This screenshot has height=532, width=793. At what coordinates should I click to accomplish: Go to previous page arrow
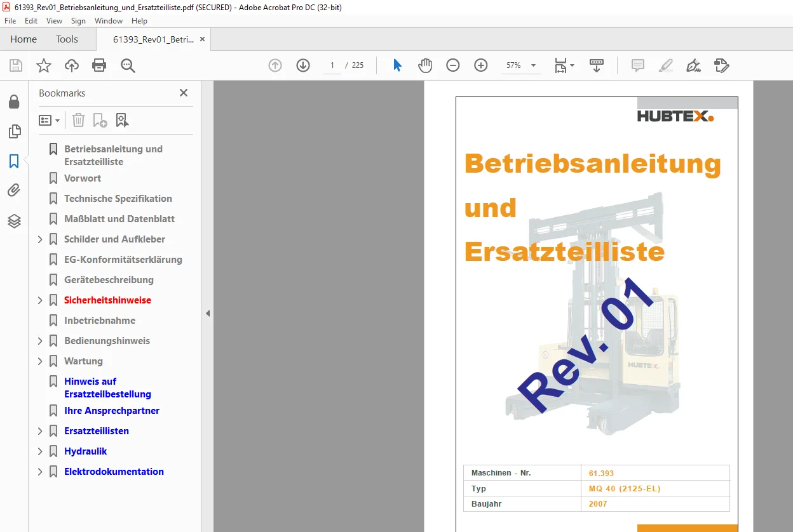pos(275,65)
